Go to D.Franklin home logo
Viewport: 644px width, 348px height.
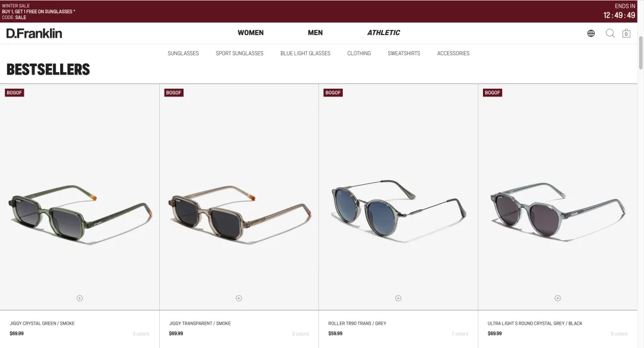pos(34,33)
